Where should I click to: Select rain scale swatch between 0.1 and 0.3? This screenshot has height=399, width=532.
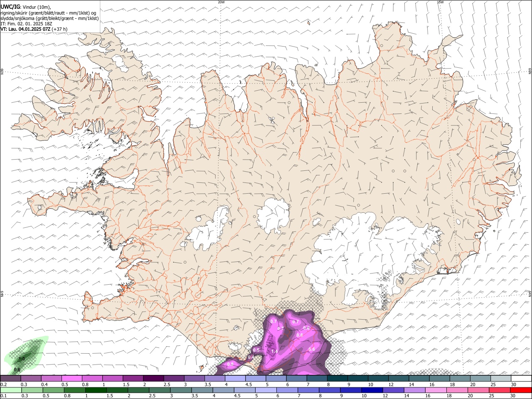tap(11, 390)
